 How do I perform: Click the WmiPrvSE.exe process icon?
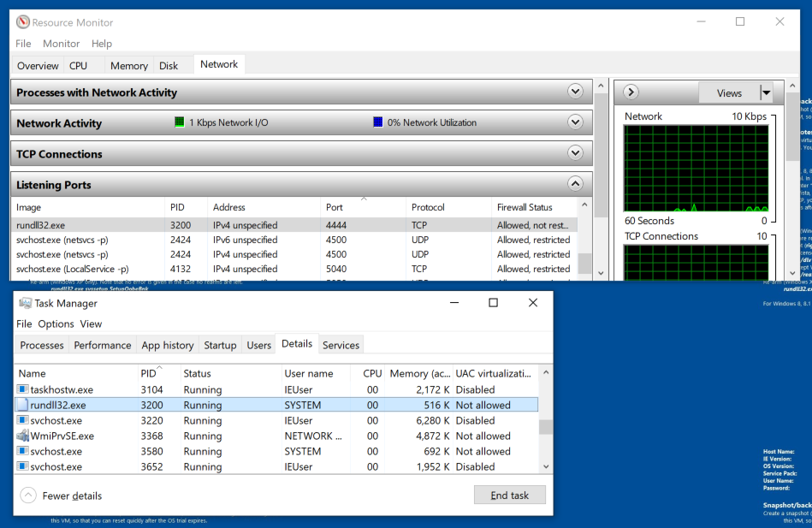click(x=23, y=436)
